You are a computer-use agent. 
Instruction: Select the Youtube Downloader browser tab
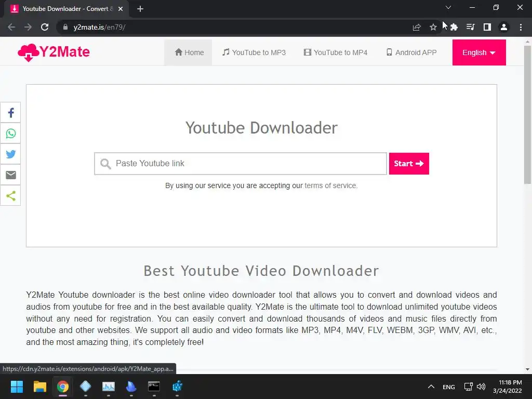[66, 9]
